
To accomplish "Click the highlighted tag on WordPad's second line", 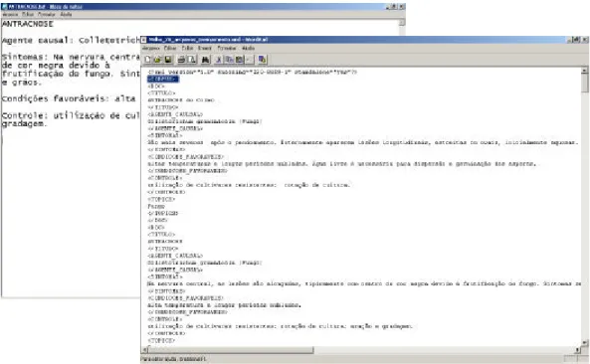I will 163,79.
